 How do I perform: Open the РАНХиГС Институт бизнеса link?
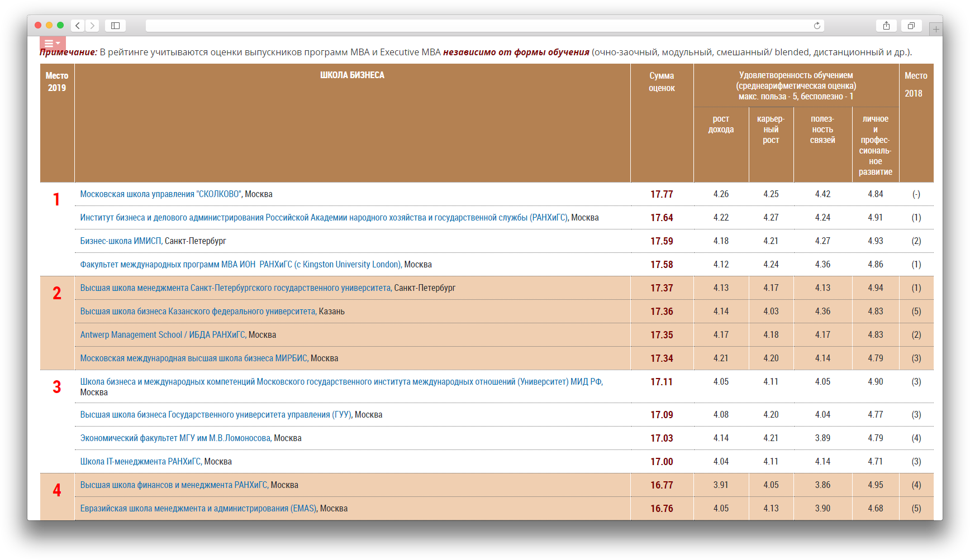324,218
